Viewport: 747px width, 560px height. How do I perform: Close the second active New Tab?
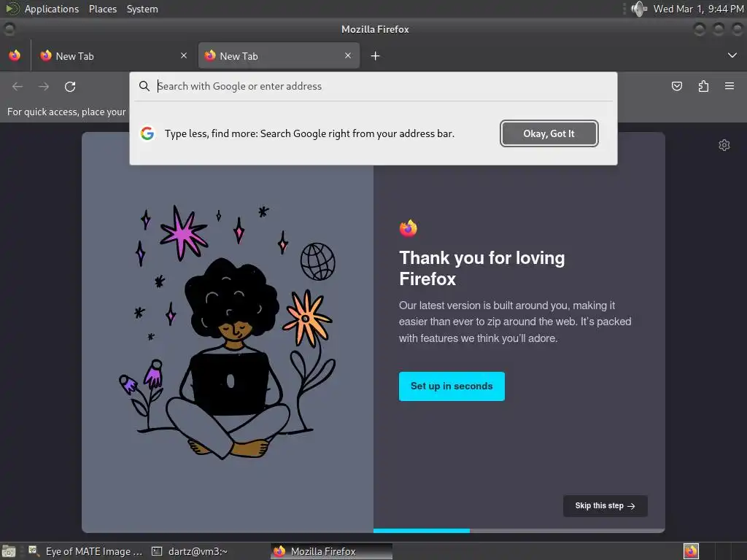348,55
